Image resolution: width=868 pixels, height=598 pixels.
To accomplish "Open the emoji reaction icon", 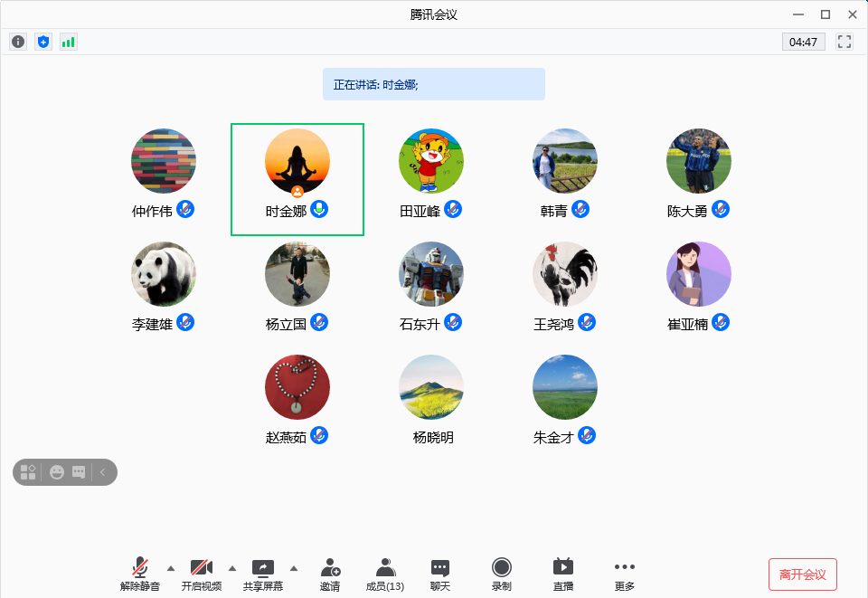I will [x=57, y=472].
